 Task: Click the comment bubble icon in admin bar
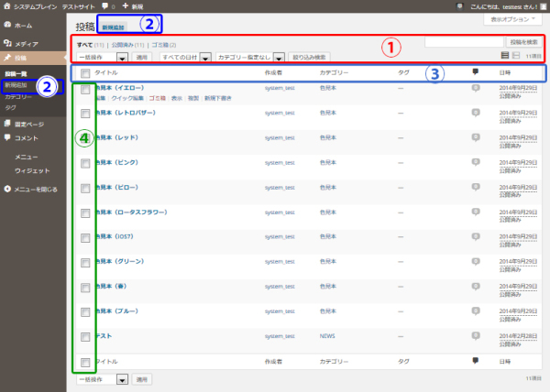pos(104,6)
